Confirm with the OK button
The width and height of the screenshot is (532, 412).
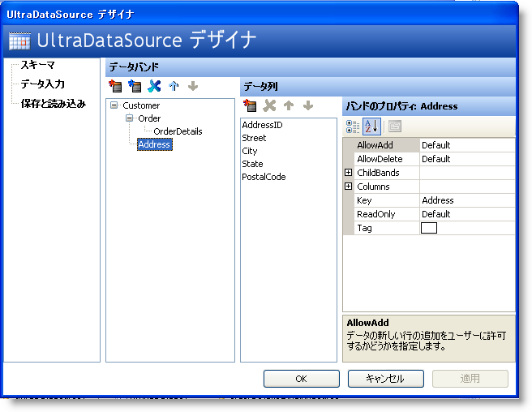pos(302,379)
